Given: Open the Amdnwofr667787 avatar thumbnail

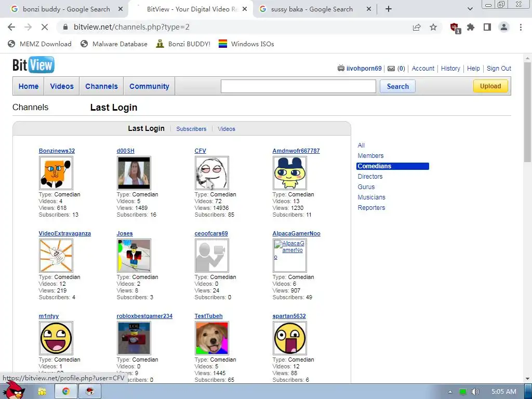Looking at the screenshot, I should pos(290,173).
